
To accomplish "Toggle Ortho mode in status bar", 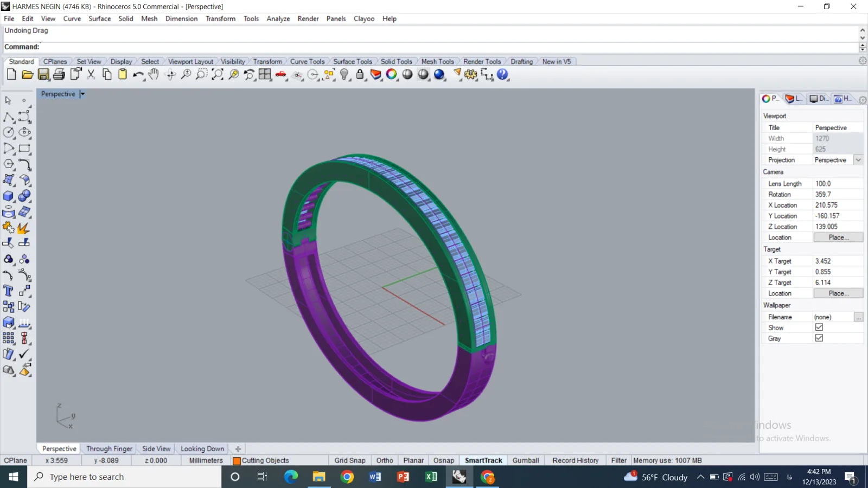I will tap(385, 460).
